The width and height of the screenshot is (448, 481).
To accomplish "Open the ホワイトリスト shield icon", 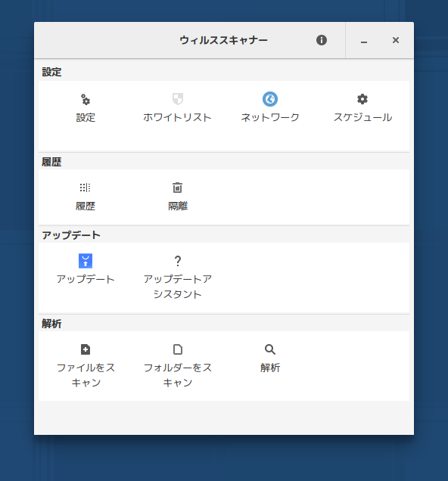I will click(x=178, y=99).
